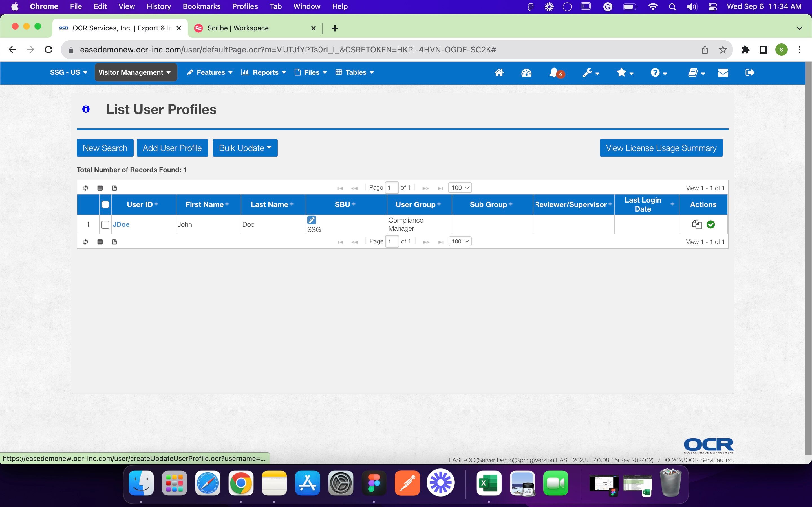This screenshot has width=812, height=507.
Task: Toggle the select-all header checkbox
Action: (x=105, y=204)
